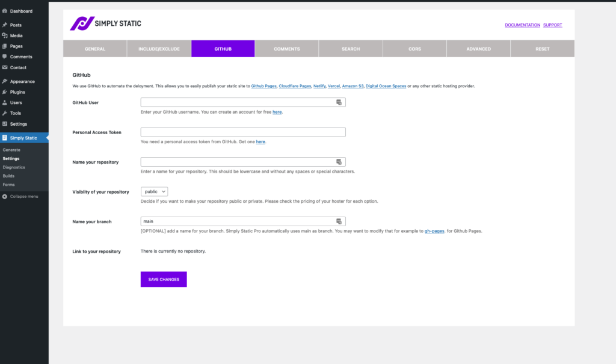The height and width of the screenshot is (364, 616).
Task: Click the Appearance paintbrush icon
Action: [6, 81]
